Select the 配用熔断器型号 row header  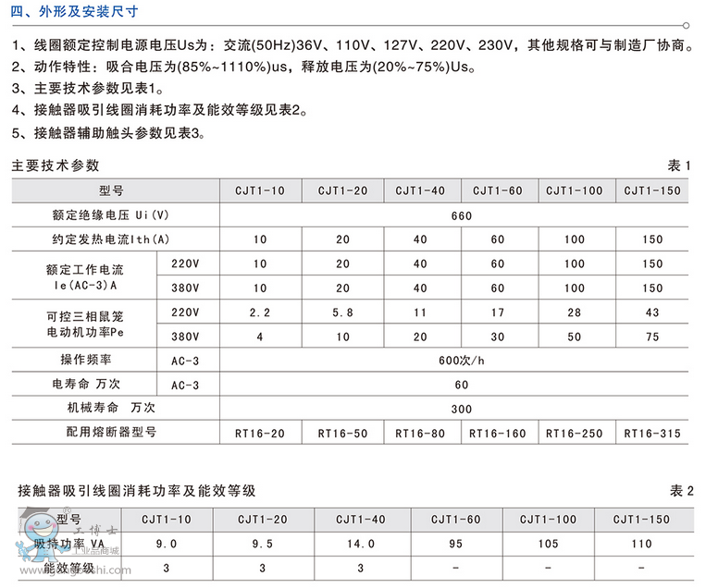point(111,432)
